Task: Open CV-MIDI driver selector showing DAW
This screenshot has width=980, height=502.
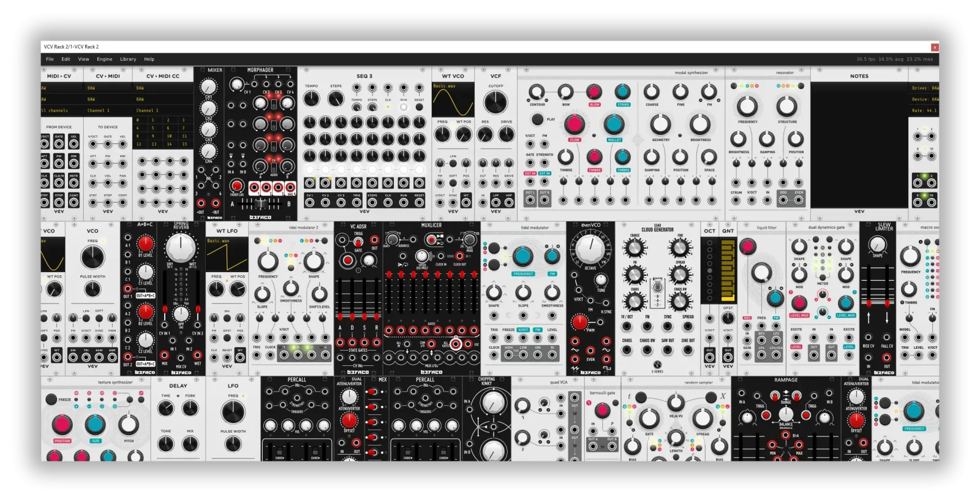Action: 108,88
